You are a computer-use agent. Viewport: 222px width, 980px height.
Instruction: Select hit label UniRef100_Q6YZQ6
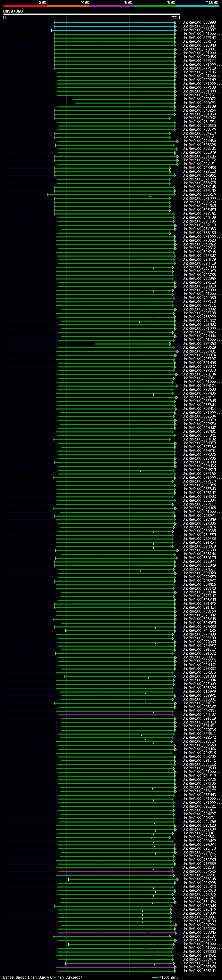click(x=199, y=156)
